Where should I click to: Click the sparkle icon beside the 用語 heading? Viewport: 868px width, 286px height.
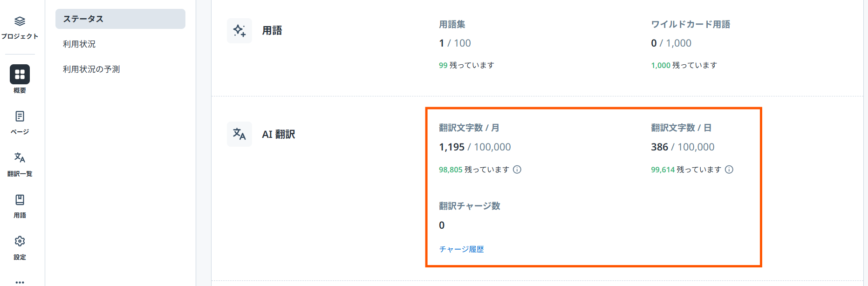coord(239,30)
